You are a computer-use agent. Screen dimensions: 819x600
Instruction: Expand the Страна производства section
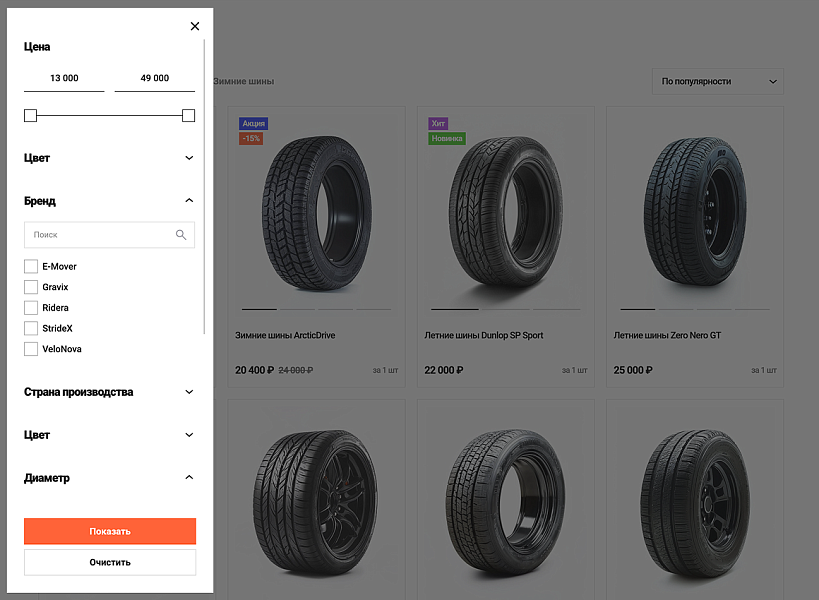189,392
